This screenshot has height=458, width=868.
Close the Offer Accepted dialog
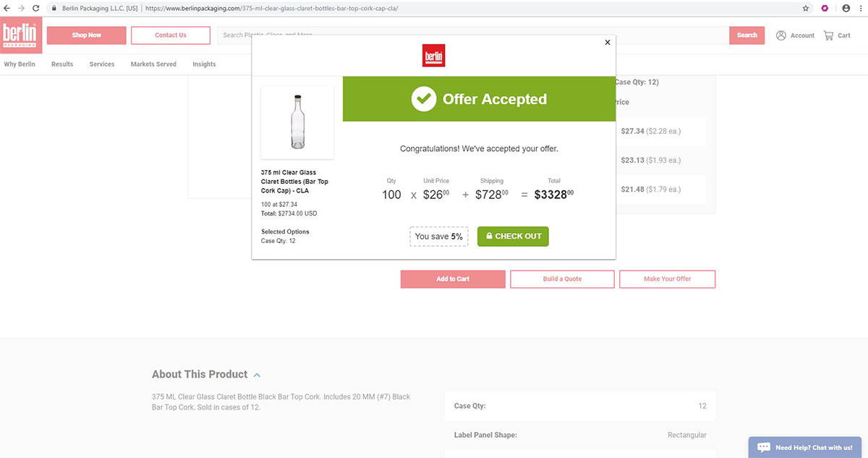click(608, 42)
